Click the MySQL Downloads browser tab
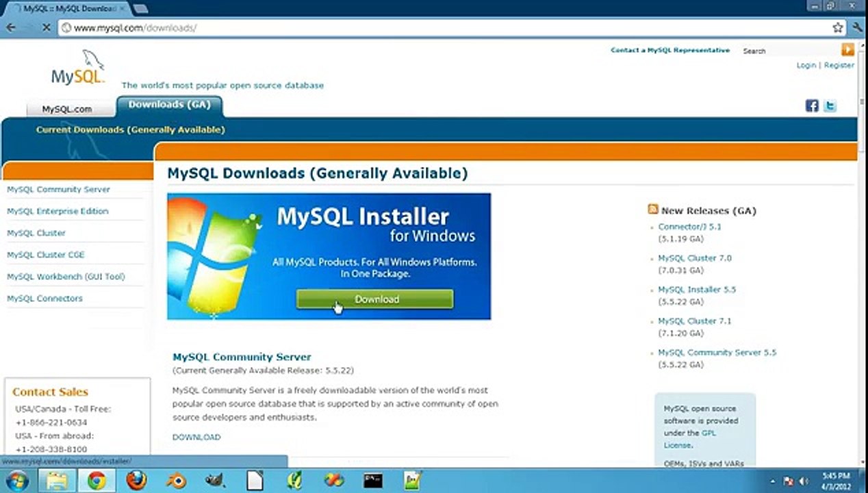The width and height of the screenshot is (868, 493). coord(67,9)
